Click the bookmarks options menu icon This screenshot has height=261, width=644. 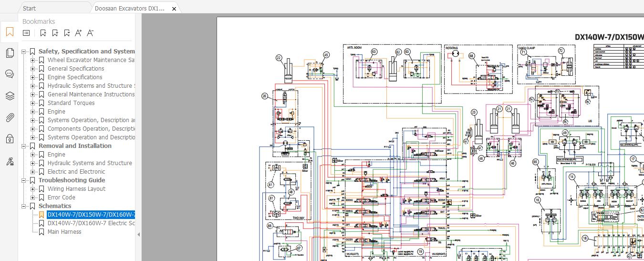tap(26, 33)
